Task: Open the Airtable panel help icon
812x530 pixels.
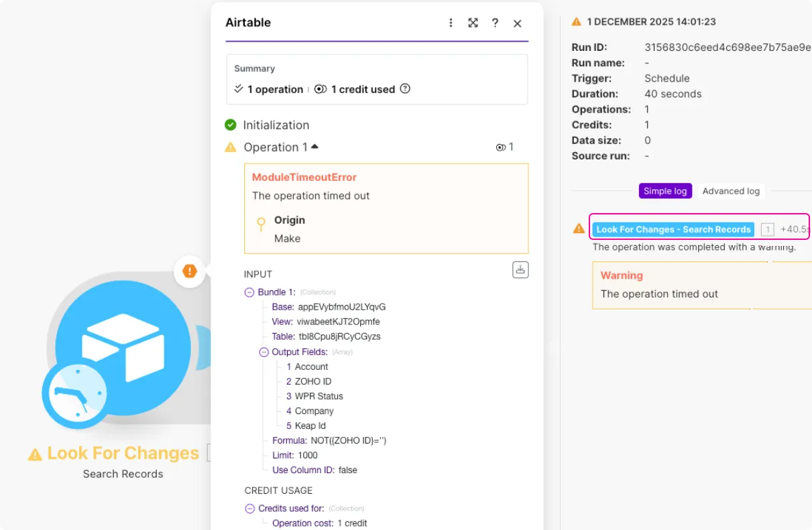Action: click(x=495, y=23)
